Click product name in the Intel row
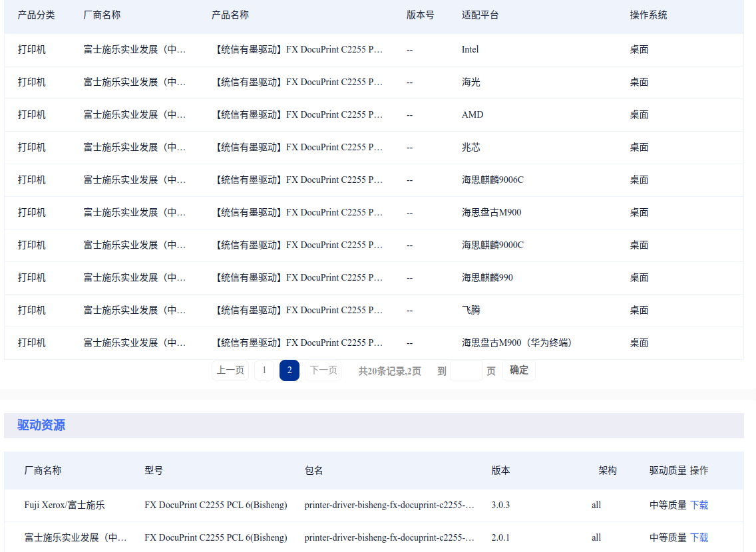 pos(298,49)
